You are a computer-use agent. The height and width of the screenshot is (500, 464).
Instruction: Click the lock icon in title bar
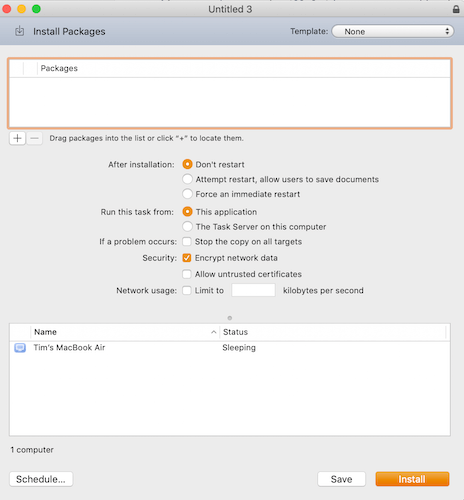coord(456,9)
